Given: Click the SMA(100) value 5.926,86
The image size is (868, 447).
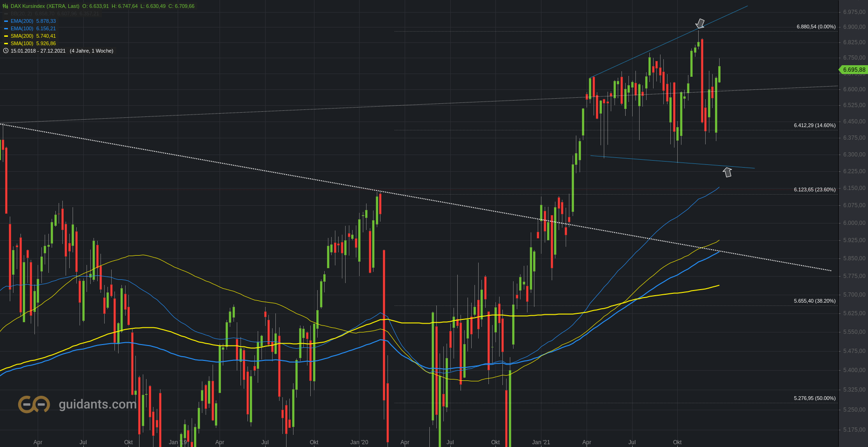Looking at the screenshot, I should [46, 43].
